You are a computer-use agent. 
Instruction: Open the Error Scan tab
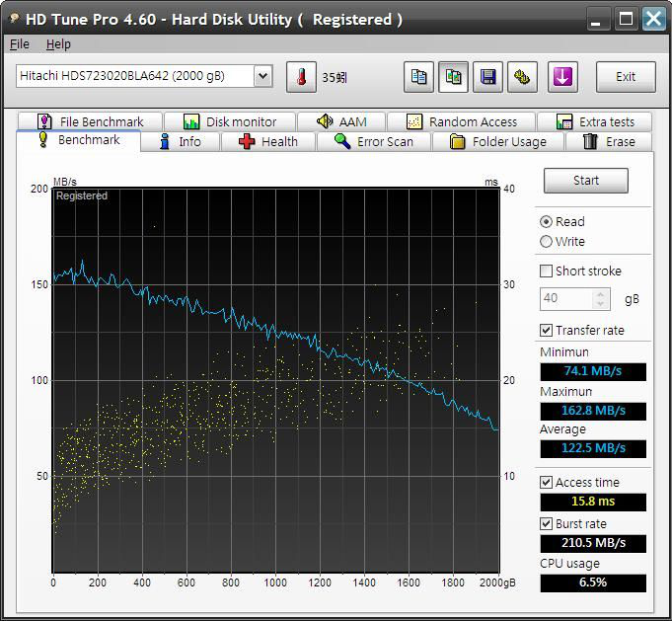pyautogui.click(x=374, y=141)
